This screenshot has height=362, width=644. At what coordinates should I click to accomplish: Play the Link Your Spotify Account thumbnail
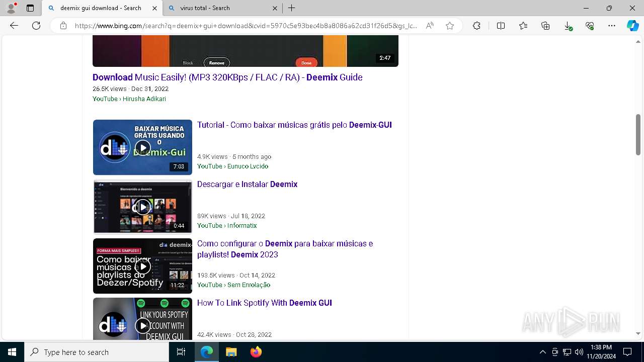[x=142, y=319]
